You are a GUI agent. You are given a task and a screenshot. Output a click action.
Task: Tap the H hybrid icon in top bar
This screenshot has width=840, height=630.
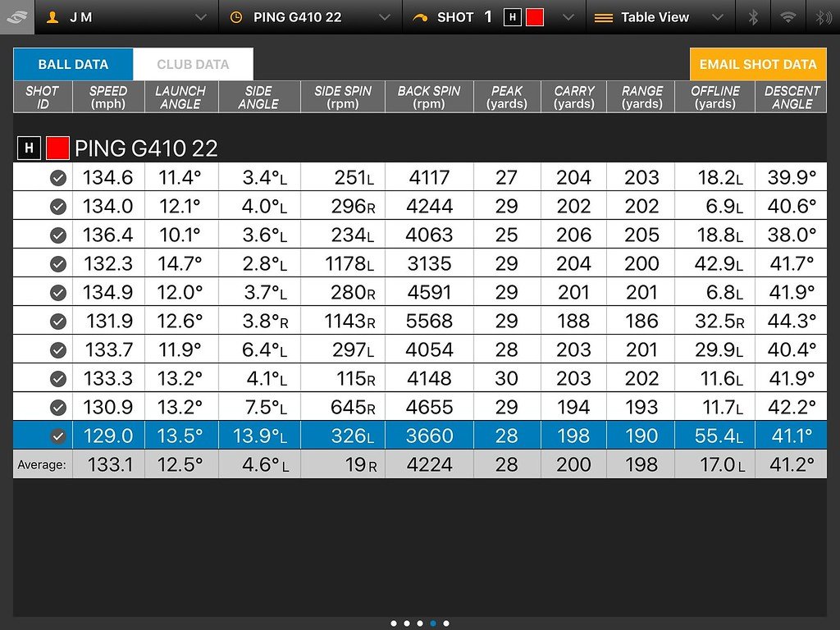pos(512,17)
